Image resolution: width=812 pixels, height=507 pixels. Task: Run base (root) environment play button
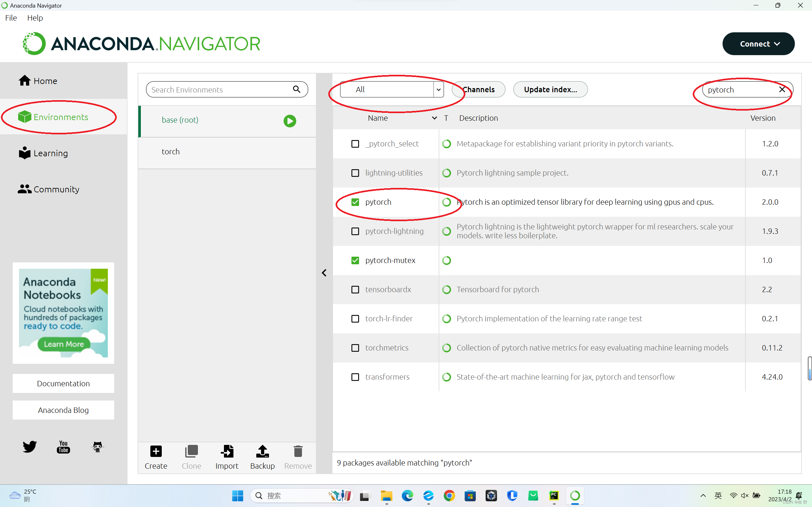290,121
